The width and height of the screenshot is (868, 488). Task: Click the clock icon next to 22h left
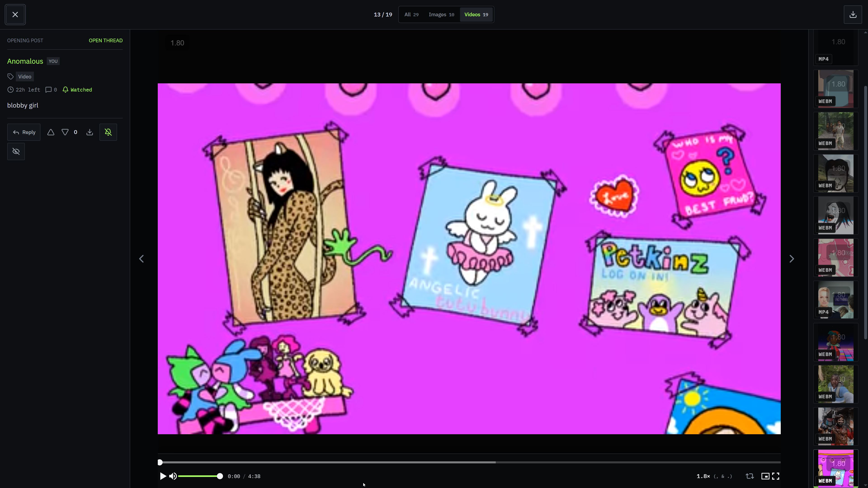tap(10, 90)
